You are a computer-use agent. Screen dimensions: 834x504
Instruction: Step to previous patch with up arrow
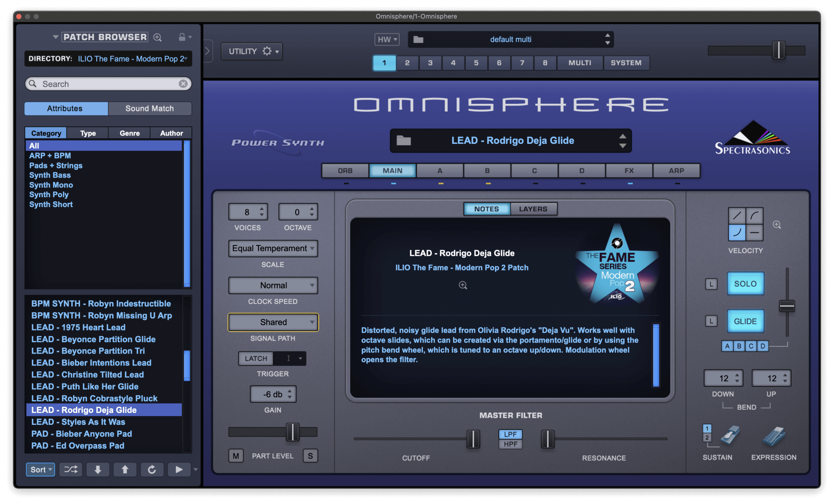pyautogui.click(x=125, y=469)
